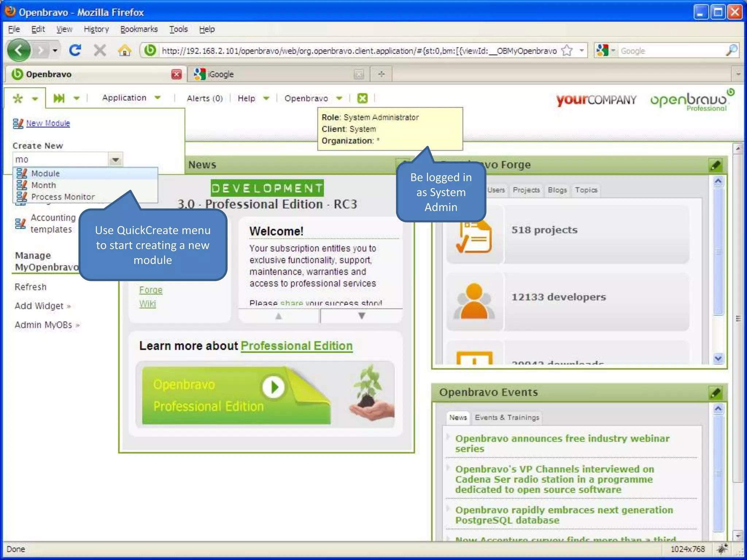747x560 pixels.
Task: Open the History menu
Action: [x=96, y=29]
